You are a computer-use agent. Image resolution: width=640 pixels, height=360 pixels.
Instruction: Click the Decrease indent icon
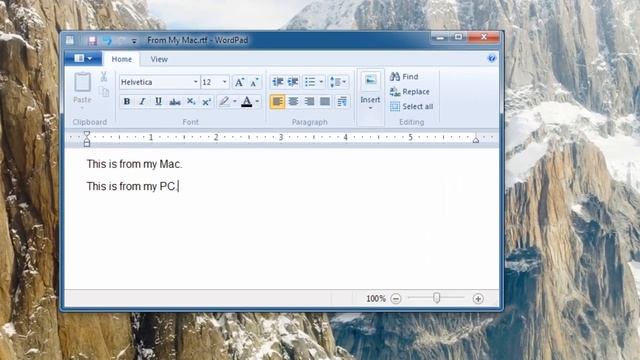tap(278, 82)
